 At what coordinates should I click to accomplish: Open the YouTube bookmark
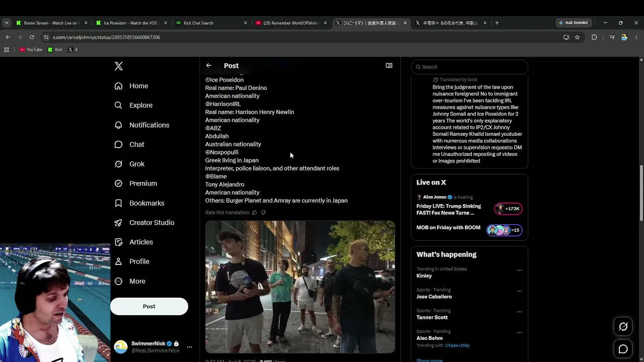[31, 50]
